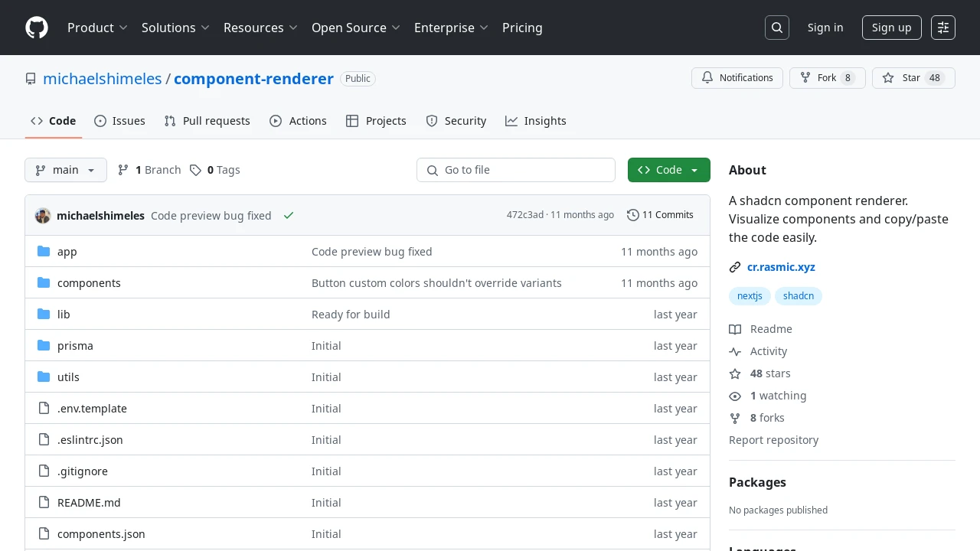This screenshot has height=551, width=980.
Task: Click the lib folder icon
Action: coord(44,315)
